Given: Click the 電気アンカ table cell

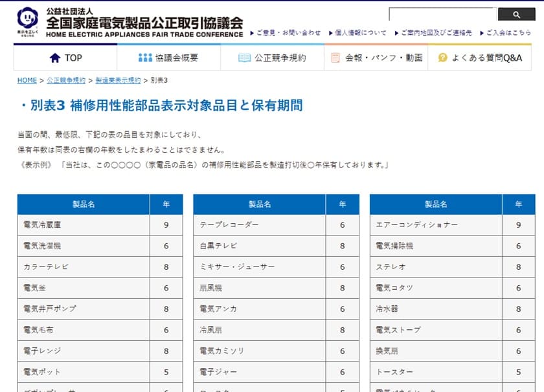Looking at the screenshot, I should click(260, 309).
